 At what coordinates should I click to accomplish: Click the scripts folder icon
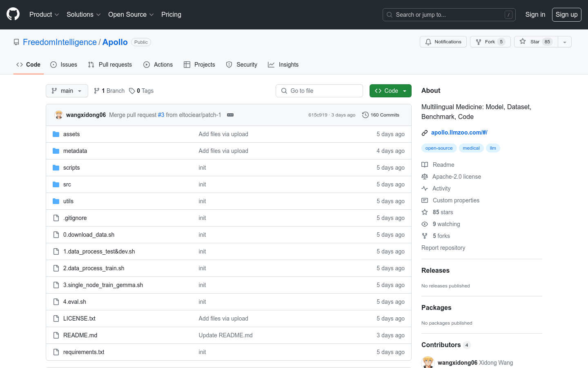pyautogui.click(x=56, y=168)
